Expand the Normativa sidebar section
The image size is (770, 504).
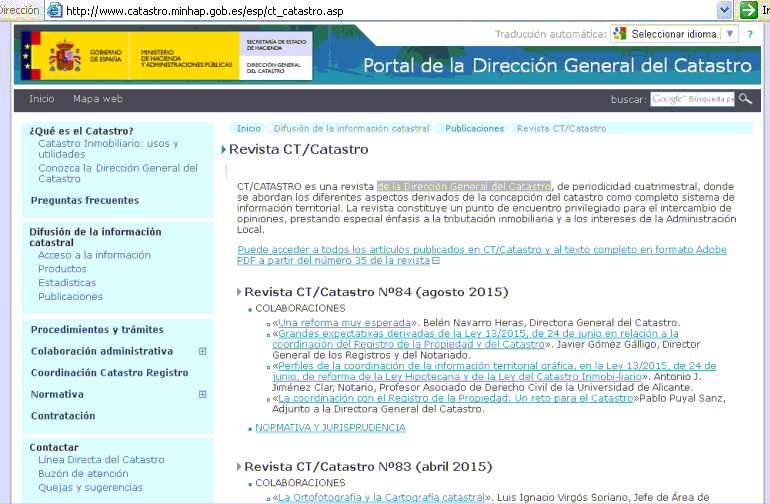(x=203, y=395)
